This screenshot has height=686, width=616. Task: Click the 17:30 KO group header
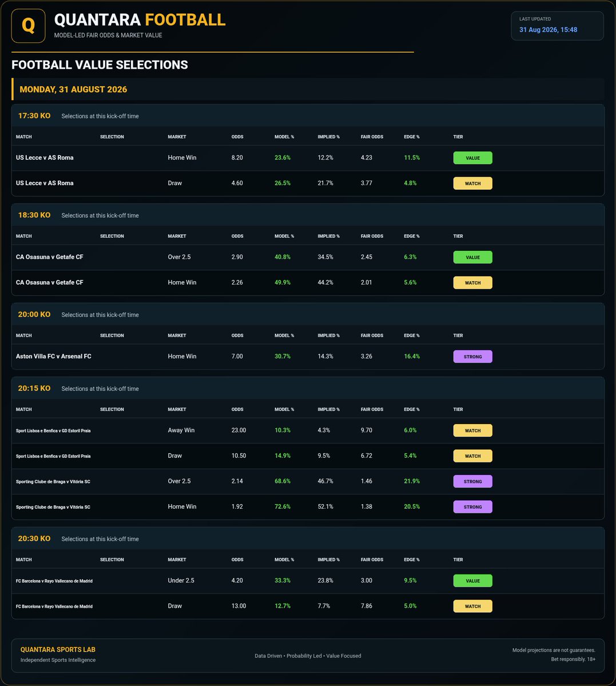click(308, 115)
